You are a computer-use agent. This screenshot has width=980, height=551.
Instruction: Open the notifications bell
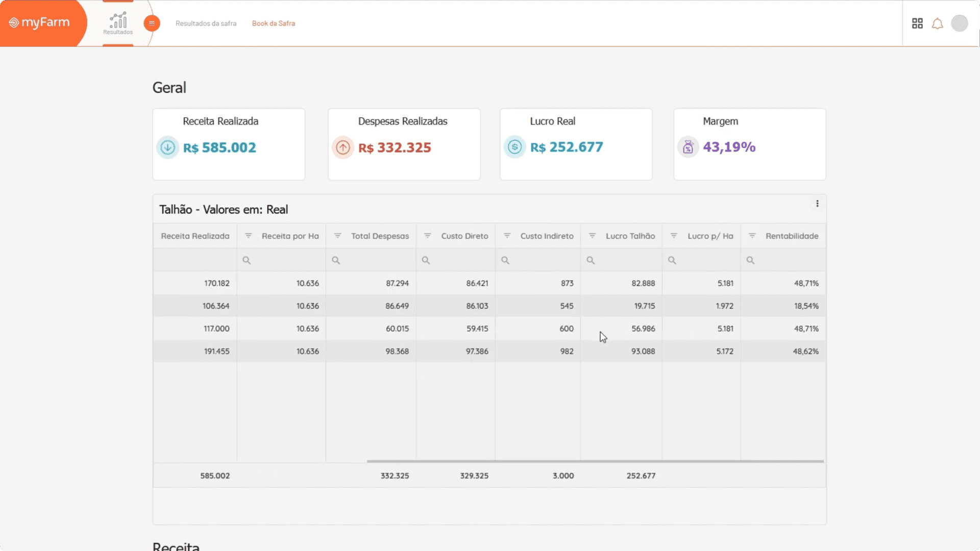pyautogui.click(x=938, y=23)
